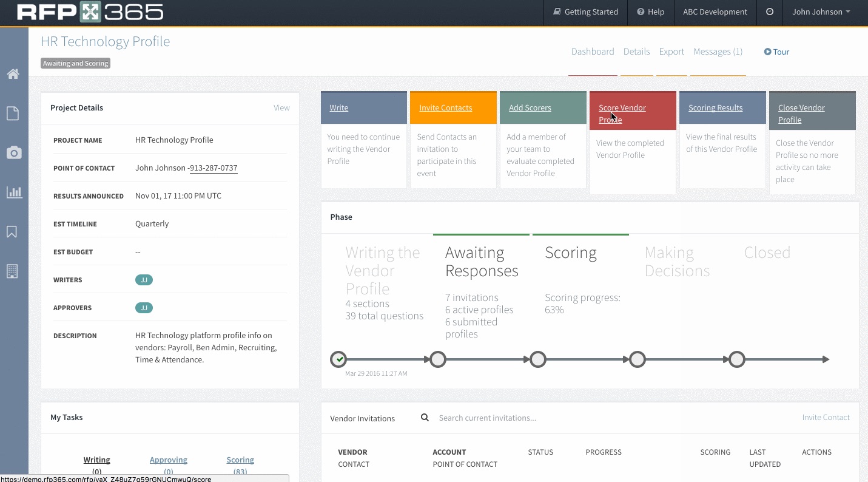The height and width of the screenshot is (482, 868).
Task: Click the Close Vendor Profile link
Action: click(801, 114)
